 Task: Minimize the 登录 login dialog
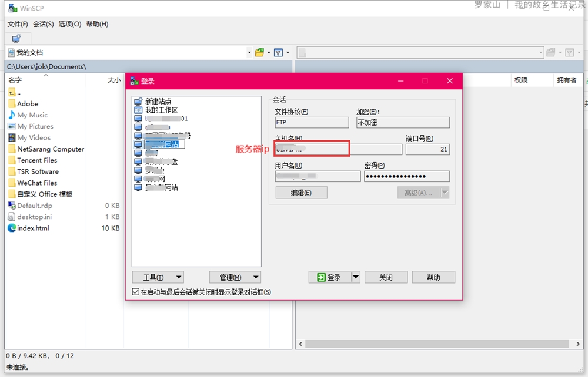coord(401,81)
